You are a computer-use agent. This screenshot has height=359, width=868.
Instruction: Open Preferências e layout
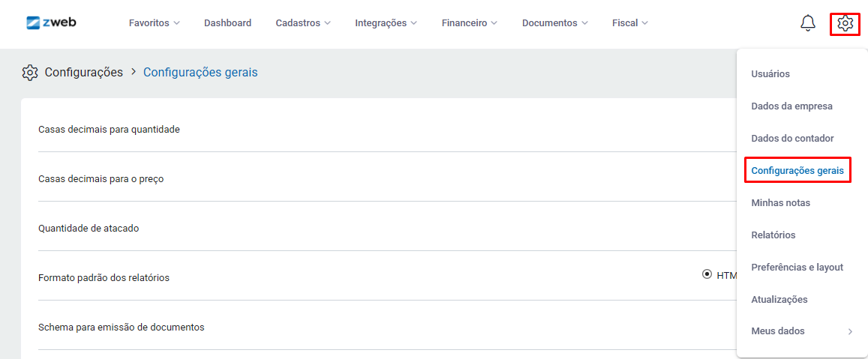797,268
